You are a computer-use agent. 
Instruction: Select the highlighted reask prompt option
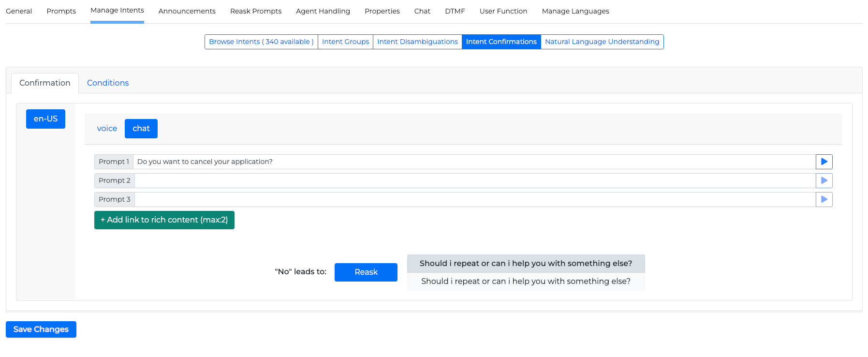[526, 264]
